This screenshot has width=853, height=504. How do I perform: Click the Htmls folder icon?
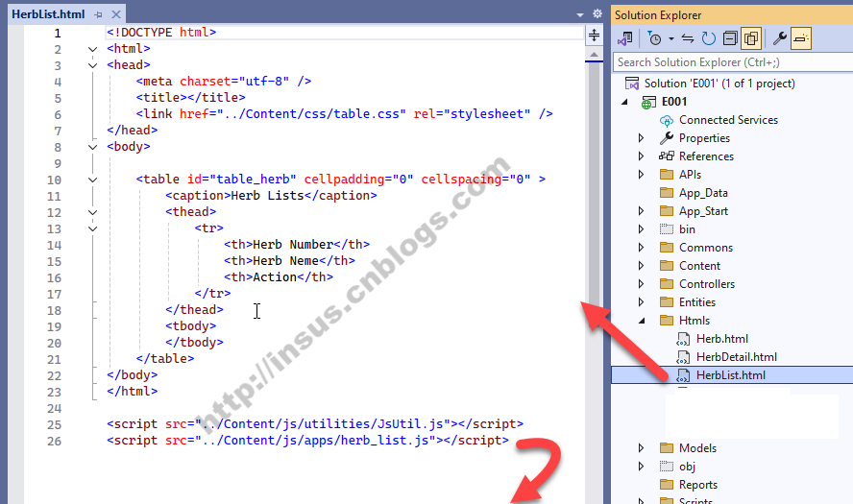click(667, 321)
